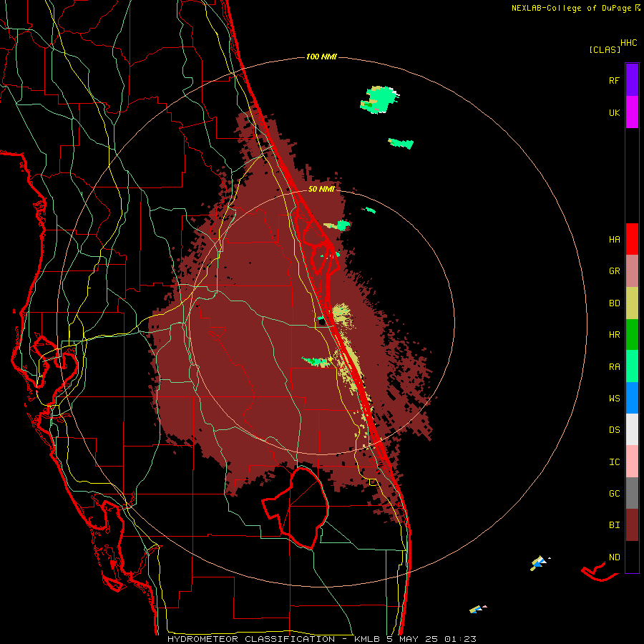Click the RF purple legend swatch
This screenshot has width=644, height=644.
[632, 79]
